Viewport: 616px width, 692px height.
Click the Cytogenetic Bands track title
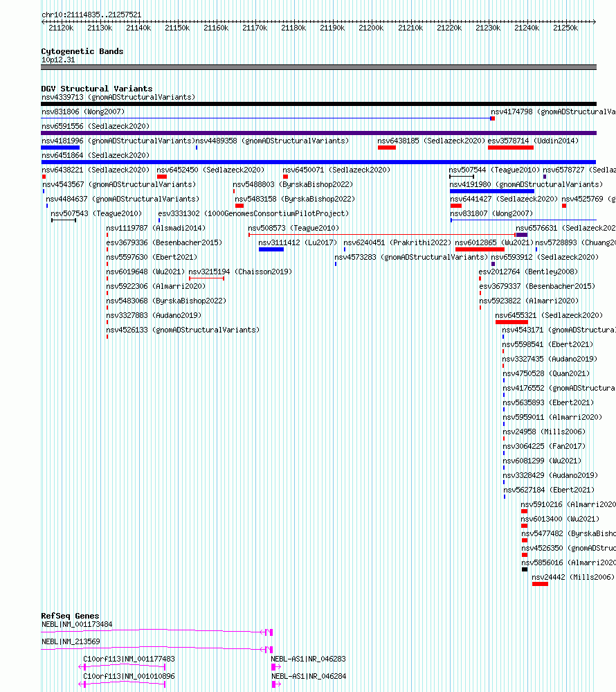click(82, 51)
